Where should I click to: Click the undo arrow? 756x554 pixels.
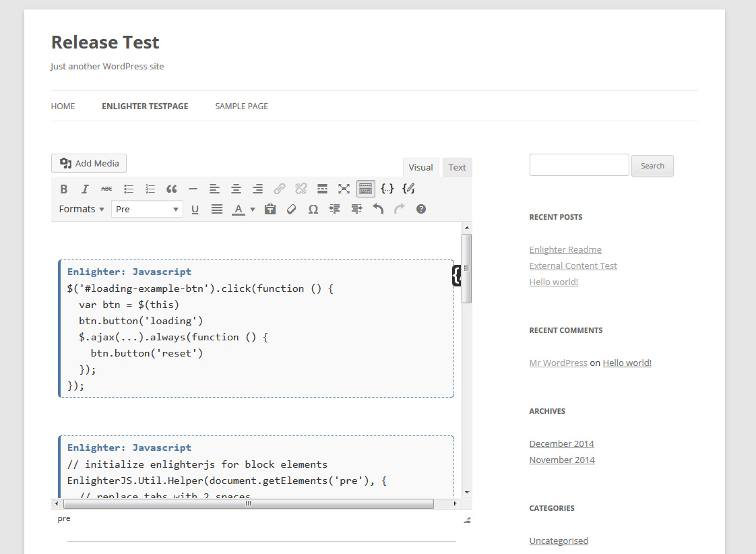[378, 209]
